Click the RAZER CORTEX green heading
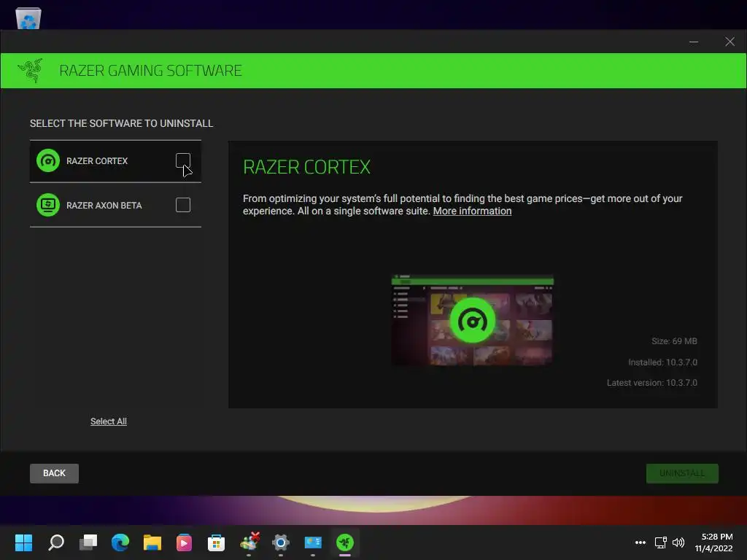The image size is (747, 560). 306,167
